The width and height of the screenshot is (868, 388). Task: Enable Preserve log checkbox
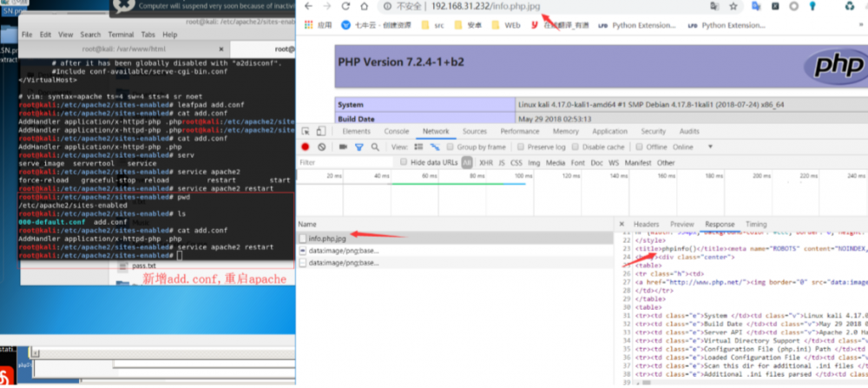click(x=520, y=147)
